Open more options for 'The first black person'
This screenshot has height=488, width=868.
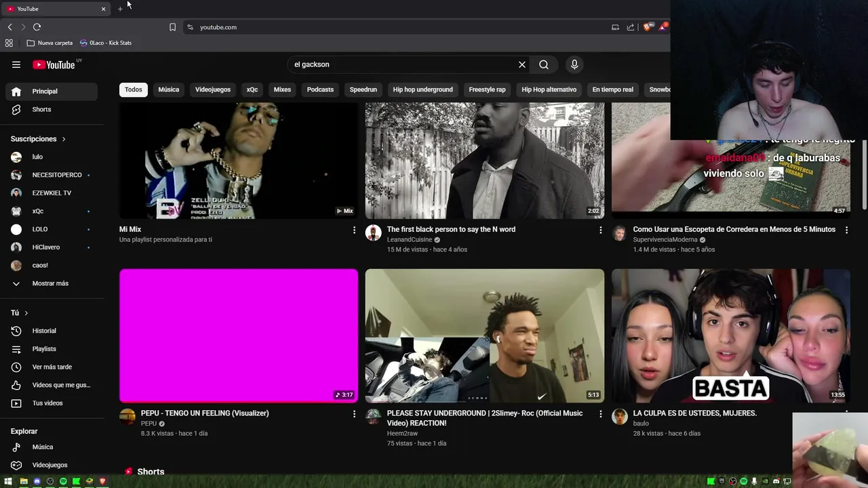click(600, 230)
